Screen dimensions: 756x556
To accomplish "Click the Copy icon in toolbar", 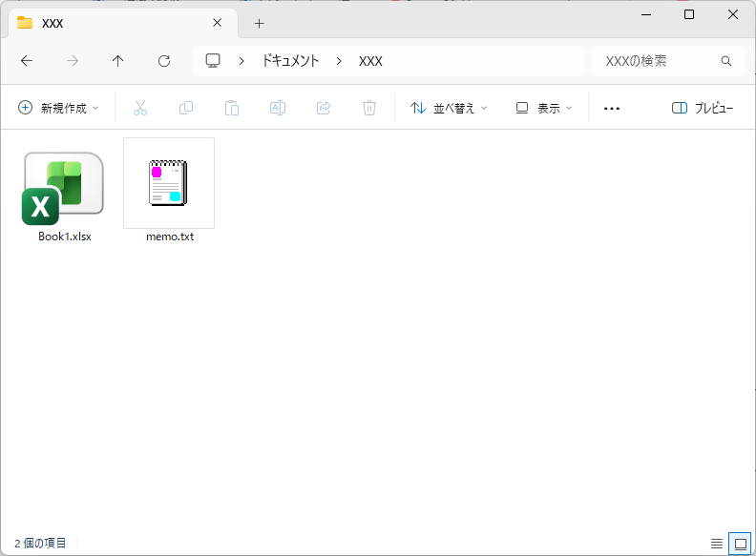I will point(186,108).
